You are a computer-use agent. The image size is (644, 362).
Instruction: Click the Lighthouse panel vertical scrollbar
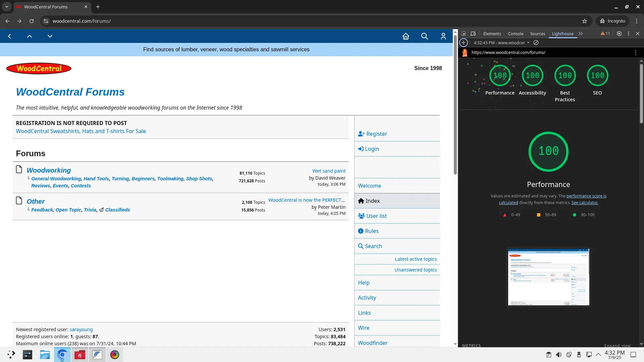[641, 94]
